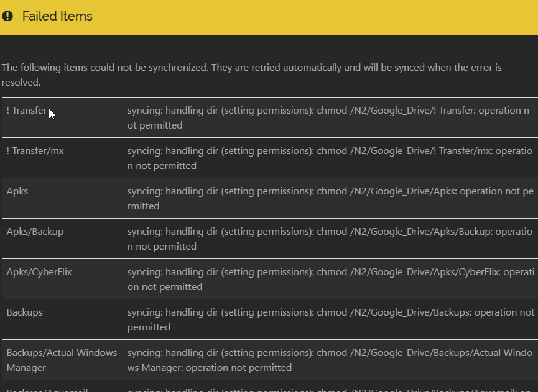Image resolution: width=538 pixels, height=392 pixels.
Task: Click error message for Apks/Backup row
Action: tap(330, 239)
